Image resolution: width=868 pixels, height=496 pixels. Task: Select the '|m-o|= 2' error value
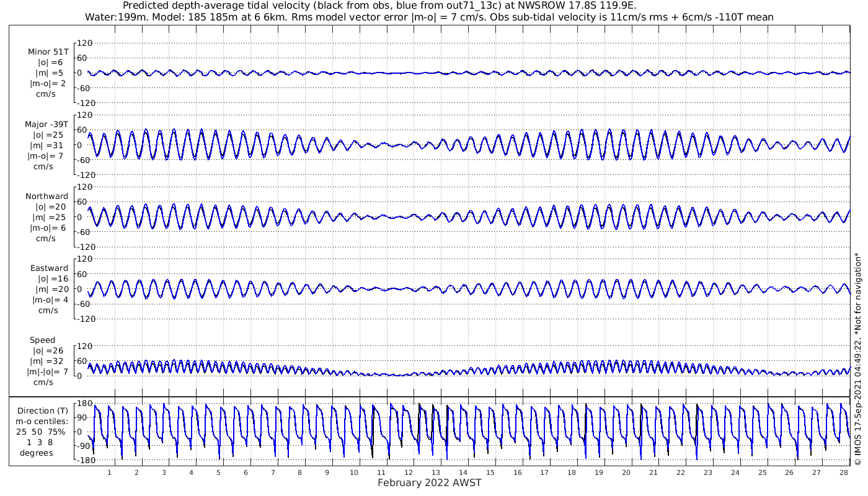pos(48,84)
